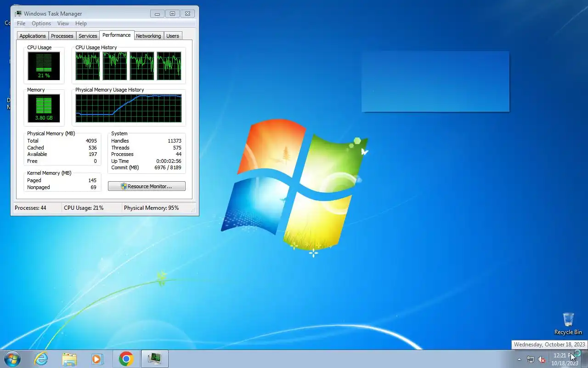Click the Paged kernel memory value 145

coord(92,180)
